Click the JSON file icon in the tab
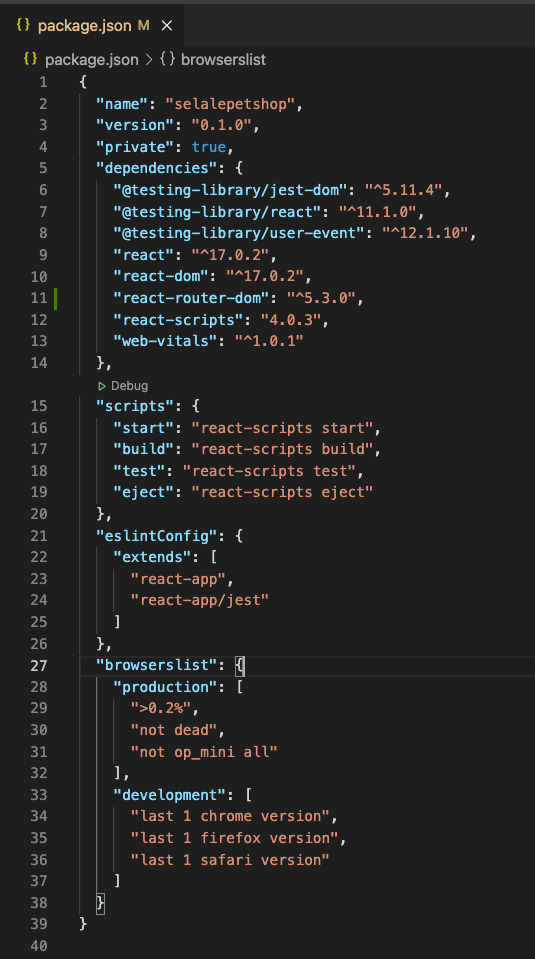The image size is (535, 959). (x=23, y=26)
